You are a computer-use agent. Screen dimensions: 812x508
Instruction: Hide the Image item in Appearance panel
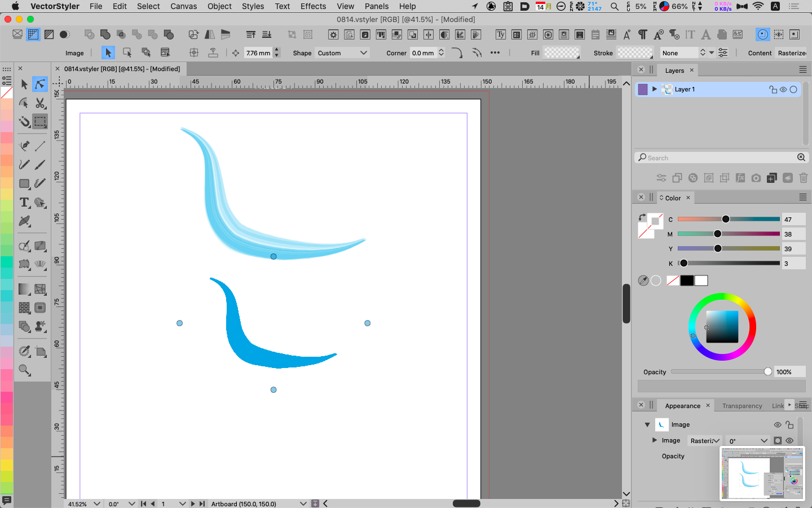coord(778,424)
